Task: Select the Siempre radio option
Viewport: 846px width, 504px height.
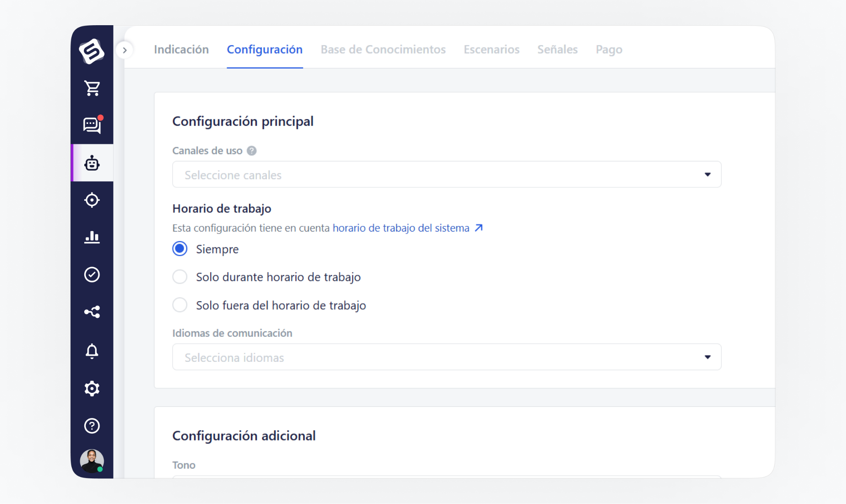Action: (180, 249)
